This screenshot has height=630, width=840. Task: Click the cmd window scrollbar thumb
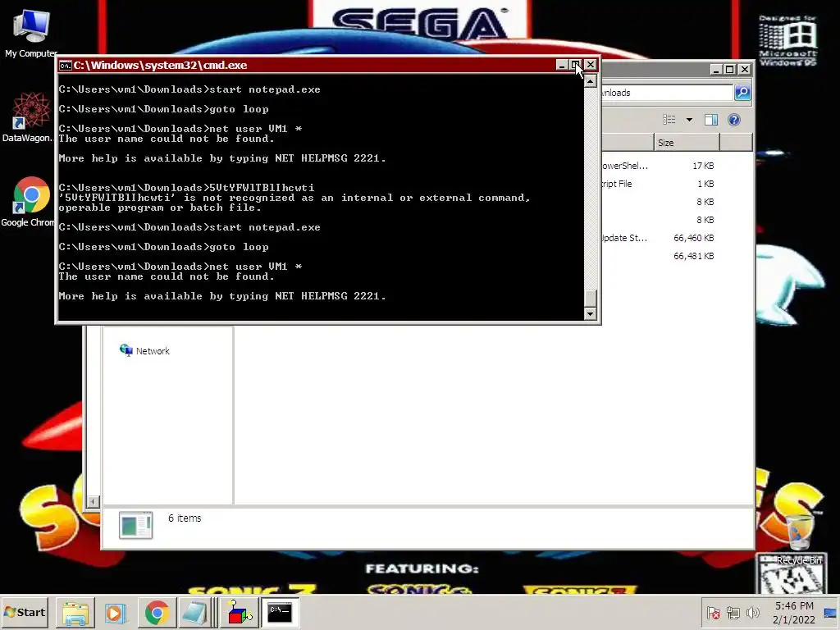590,298
